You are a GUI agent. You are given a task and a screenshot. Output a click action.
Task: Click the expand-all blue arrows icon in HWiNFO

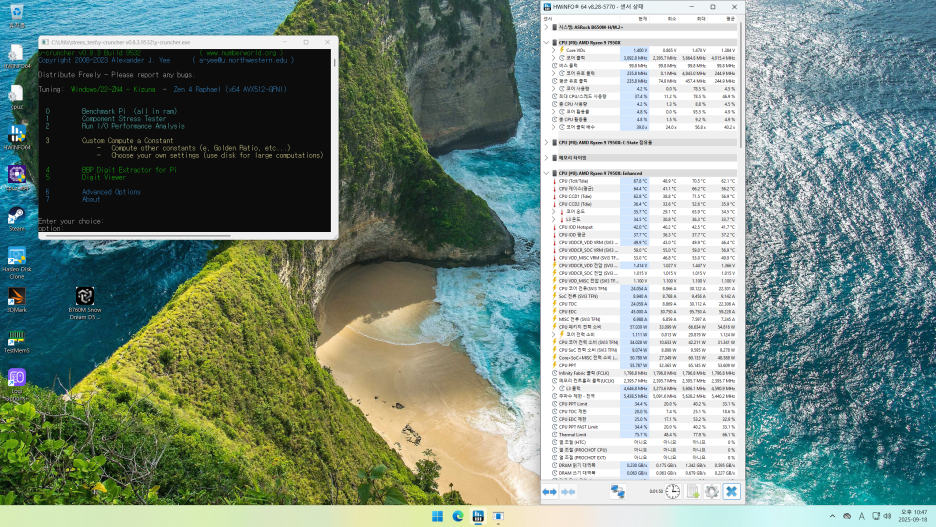coord(549,492)
